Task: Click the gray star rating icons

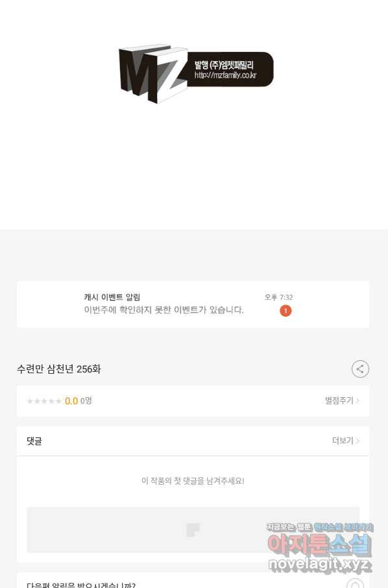Action: pyautogui.click(x=44, y=401)
